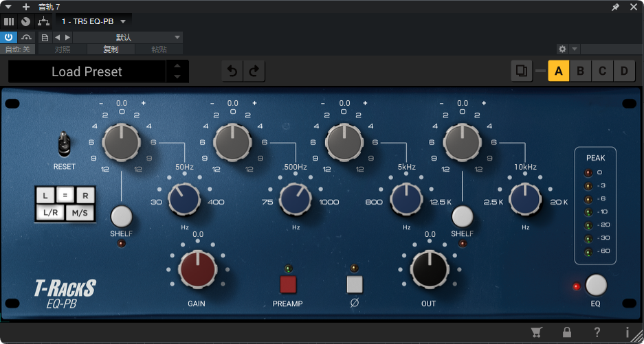Viewport: 644px width, 344px height.
Task: Switch to L/R processing mode
Action: pos(50,213)
